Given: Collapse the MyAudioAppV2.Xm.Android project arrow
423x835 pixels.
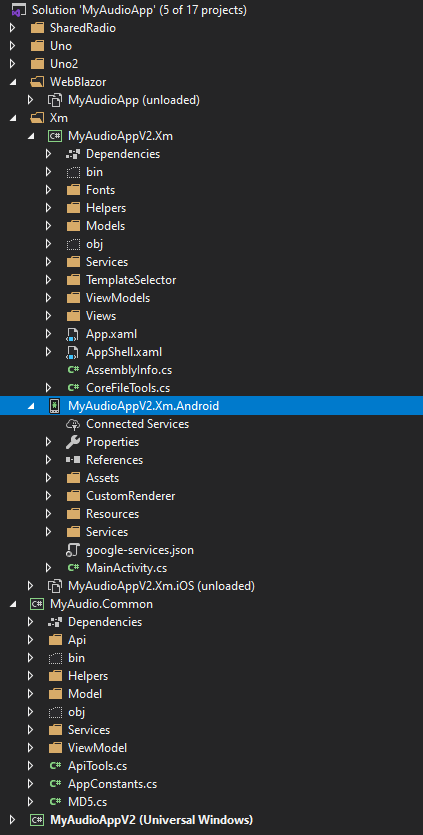Looking at the screenshot, I should click(x=31, y=406).
